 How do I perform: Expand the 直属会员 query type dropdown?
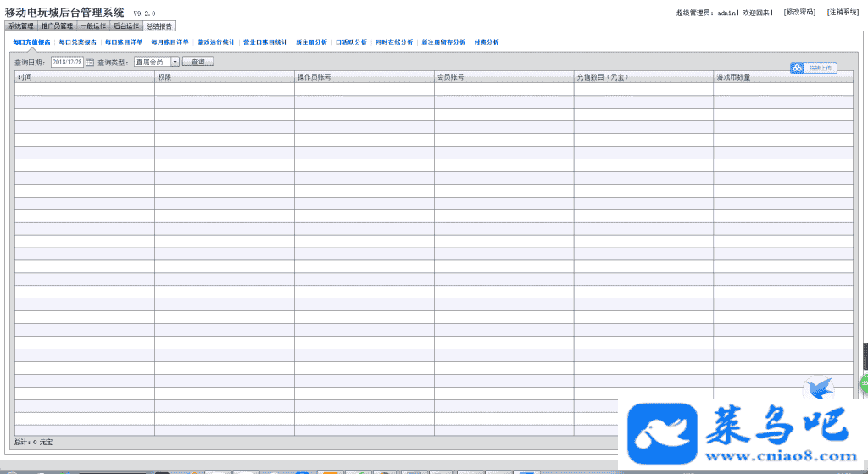point(175,62)
